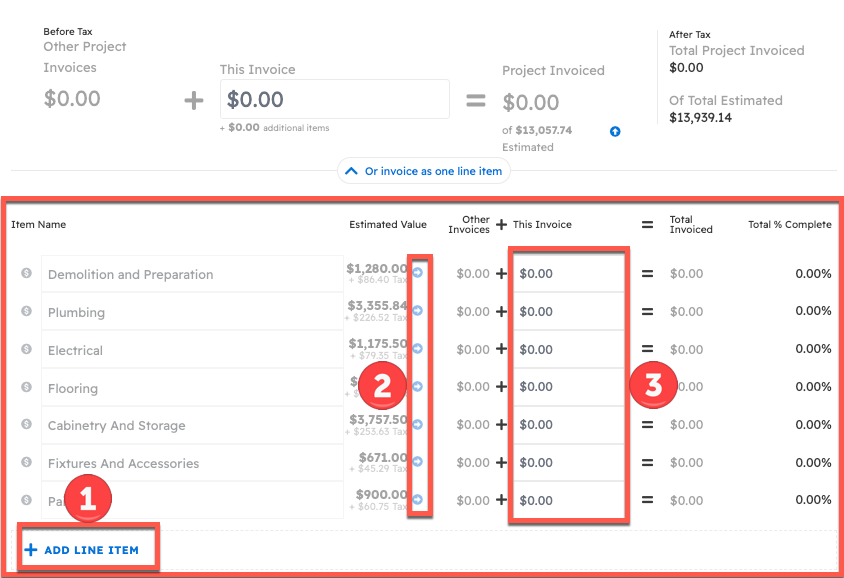Click the dollar icon left of Plumbing
The image size is (844, 578).
coord(27,312)
